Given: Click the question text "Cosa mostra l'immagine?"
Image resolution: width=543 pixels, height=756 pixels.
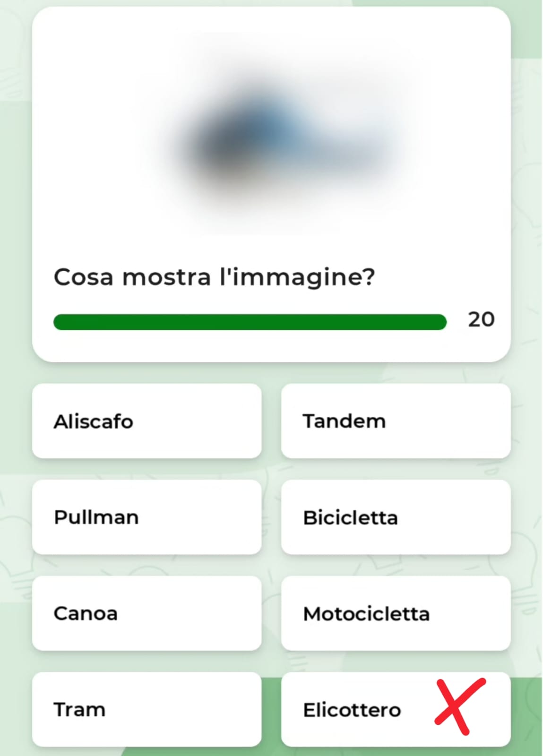Looking at the screenshot, I should [x=214, y=277].
